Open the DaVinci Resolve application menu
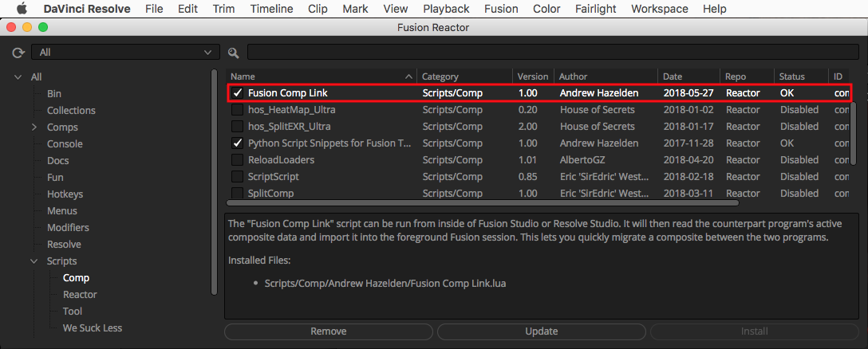Image resolution: width=868 pixels, height=349 pixels. [88, 9]
